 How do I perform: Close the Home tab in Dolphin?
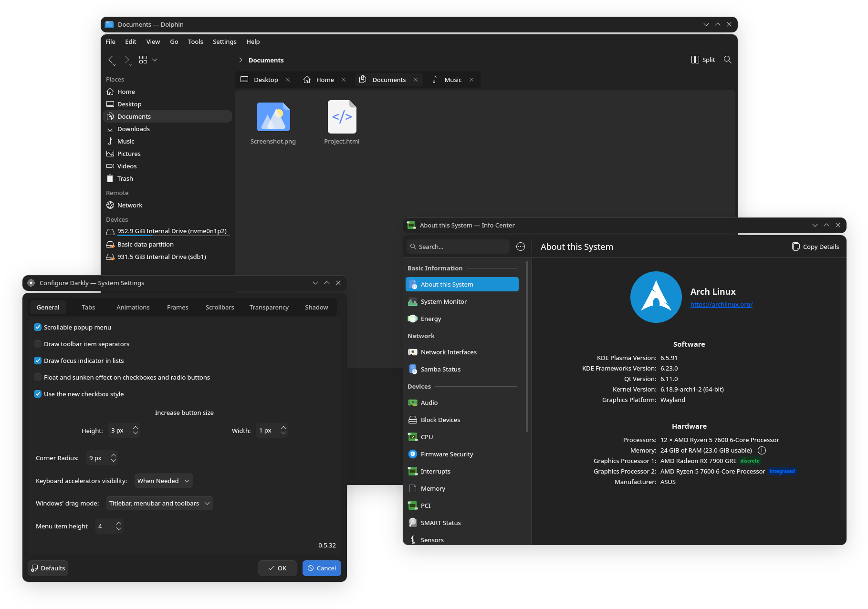coord(344,80)
